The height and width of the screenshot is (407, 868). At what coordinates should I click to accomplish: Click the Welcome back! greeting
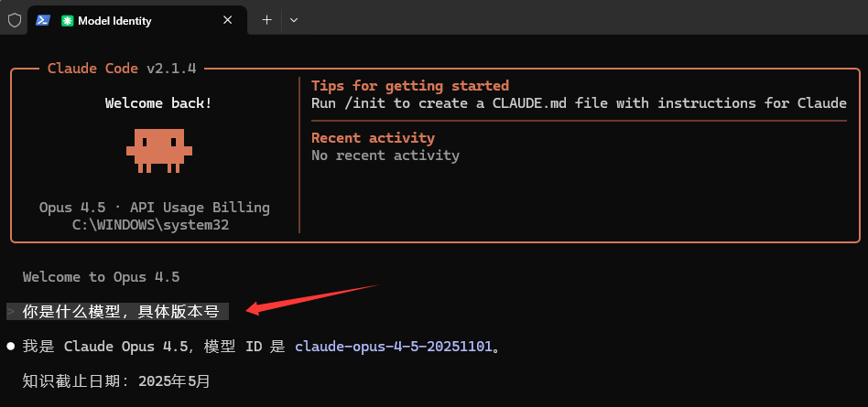[158, 103]
